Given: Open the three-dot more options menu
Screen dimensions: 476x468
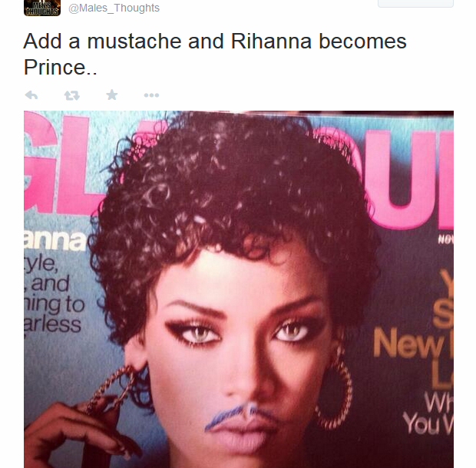Looking at the screenshot, I should 151,95.
